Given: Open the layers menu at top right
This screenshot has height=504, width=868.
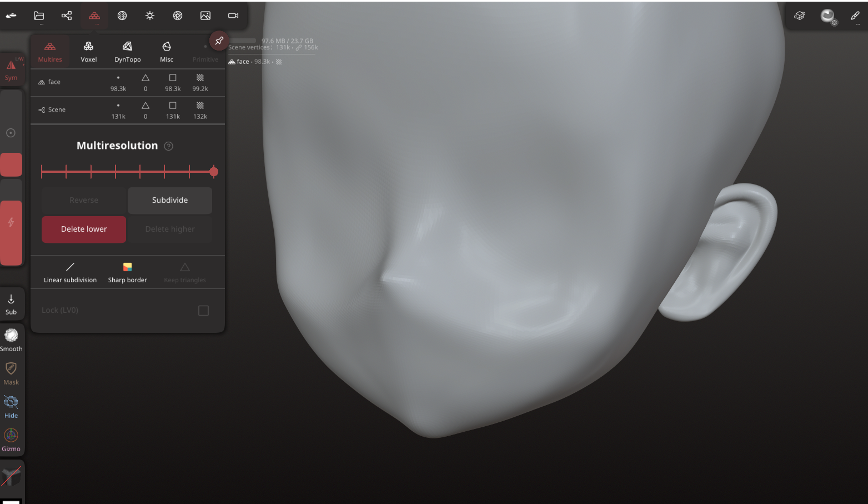Looking at the screenshot, I should (x=800, y=16).
